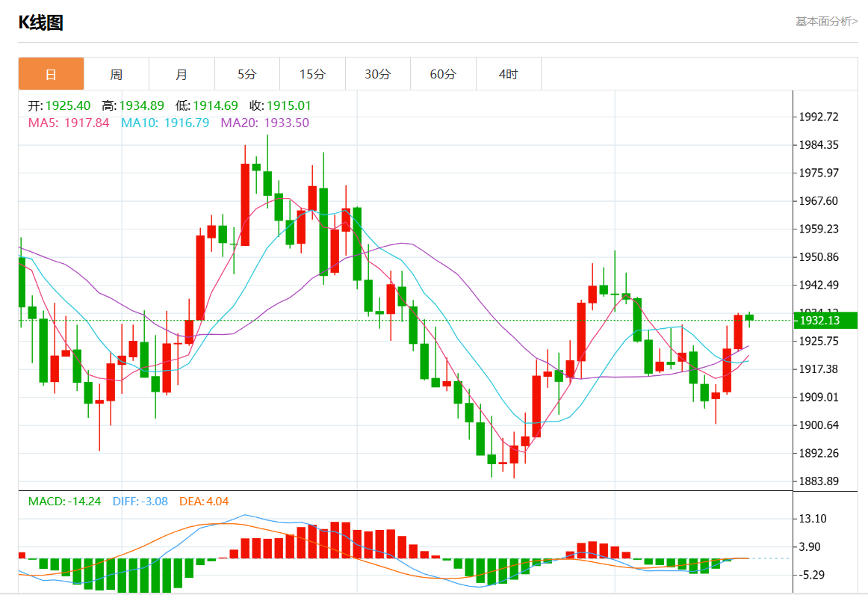Click the 1917.38 price axis label
Viewport: 868px width, 595px height.
pos(818,369)
